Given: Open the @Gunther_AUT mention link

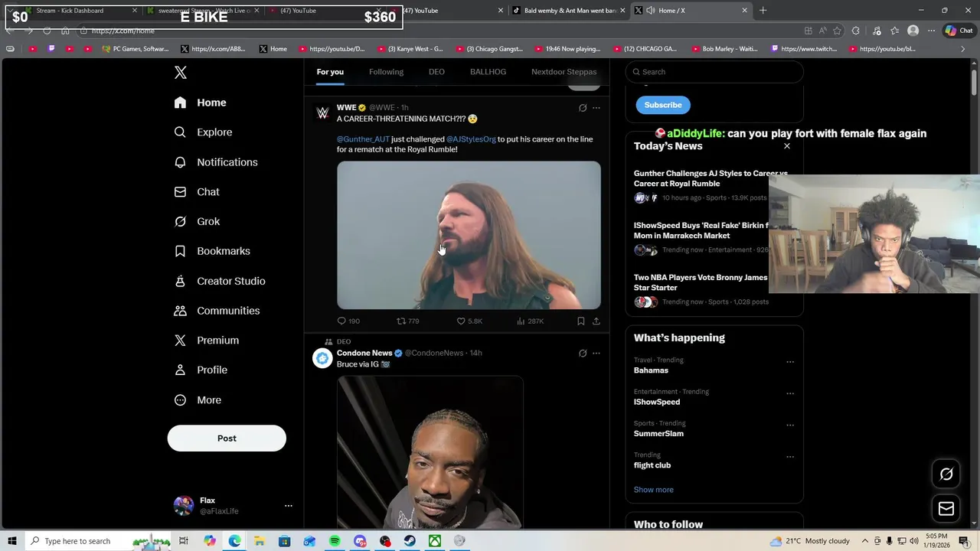Looking at the screenshot, I should coord(363,139).
